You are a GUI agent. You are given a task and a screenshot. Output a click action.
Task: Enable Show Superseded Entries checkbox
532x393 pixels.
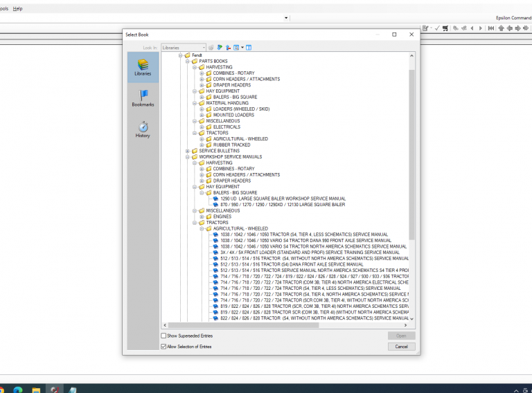(163, 336)
